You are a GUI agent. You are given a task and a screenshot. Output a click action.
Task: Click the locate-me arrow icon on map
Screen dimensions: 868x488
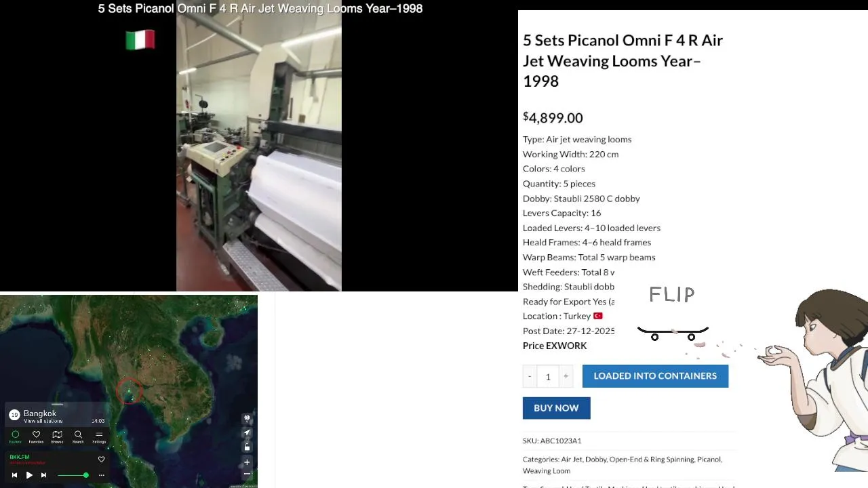[x=247, y=432]
